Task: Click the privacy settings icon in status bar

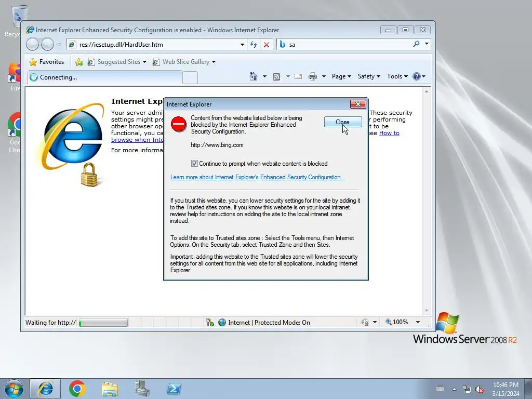Action: (365, 322)
